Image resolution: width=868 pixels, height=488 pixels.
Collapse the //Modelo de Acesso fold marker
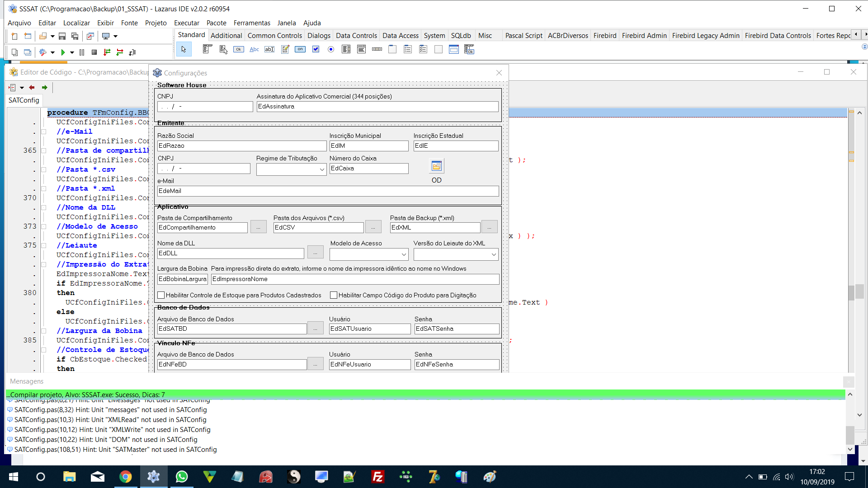click(44, 226)
